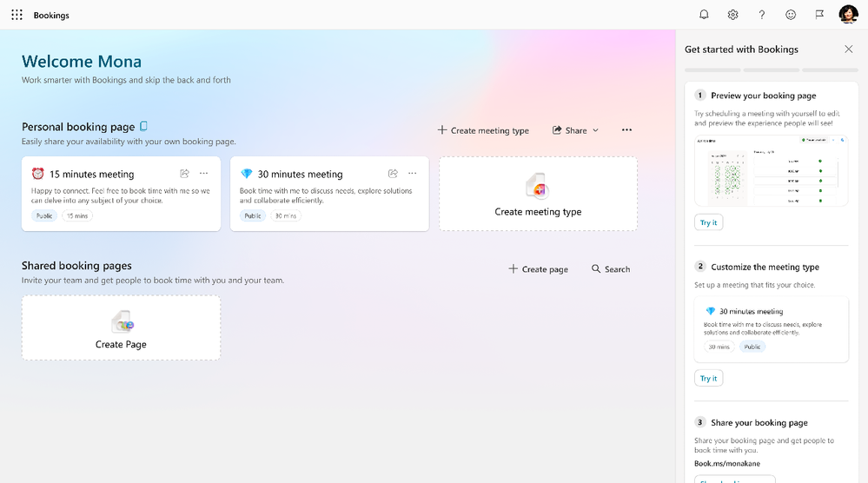The image size is (868, 483).
Task: Click the flag icon in header
Action: click(819, 15)
